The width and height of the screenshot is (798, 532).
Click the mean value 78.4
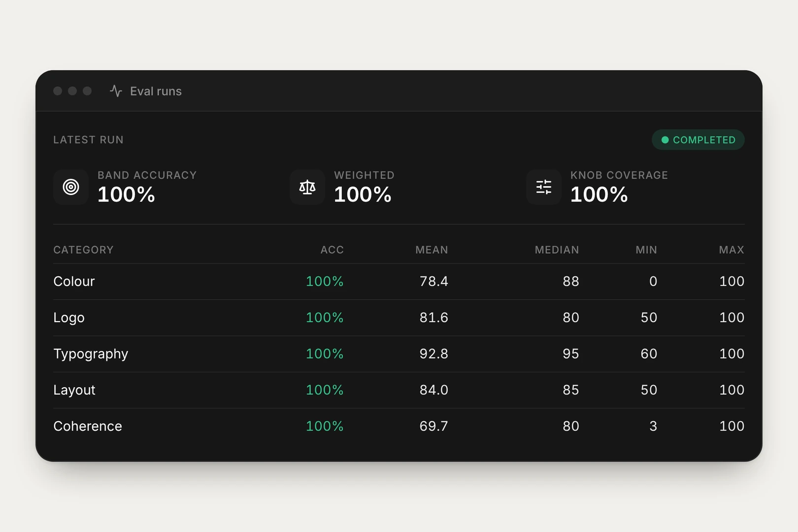point(434,281)
